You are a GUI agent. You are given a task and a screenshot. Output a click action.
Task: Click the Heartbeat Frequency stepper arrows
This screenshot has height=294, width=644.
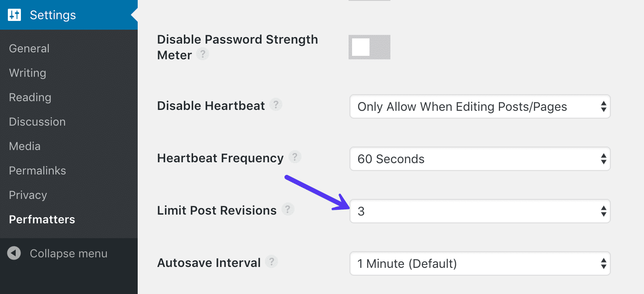tap(604, 159)
